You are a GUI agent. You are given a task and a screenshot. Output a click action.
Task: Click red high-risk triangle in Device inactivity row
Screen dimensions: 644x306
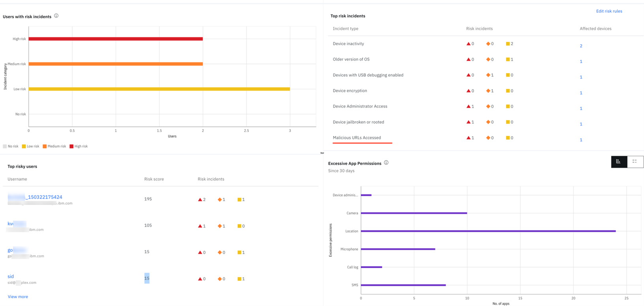coord(468,44)
